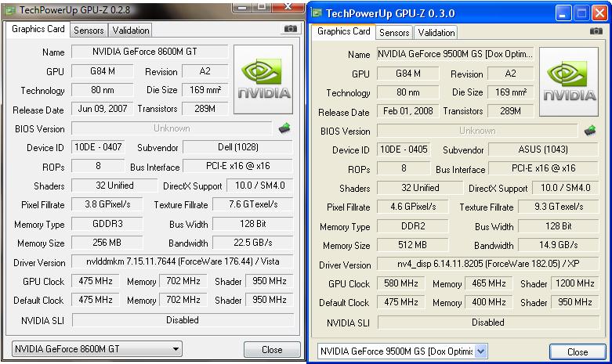Click Memory Size value 256 MB
Screen dimensions: 612x364
coord(107,243)
